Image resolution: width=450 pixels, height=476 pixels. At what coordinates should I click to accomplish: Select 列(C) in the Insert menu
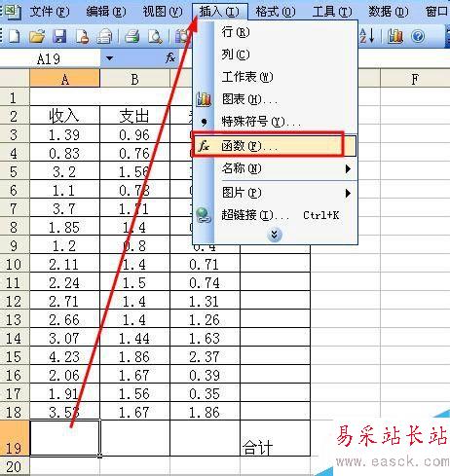pyautogui.click(x=275, y=55)
